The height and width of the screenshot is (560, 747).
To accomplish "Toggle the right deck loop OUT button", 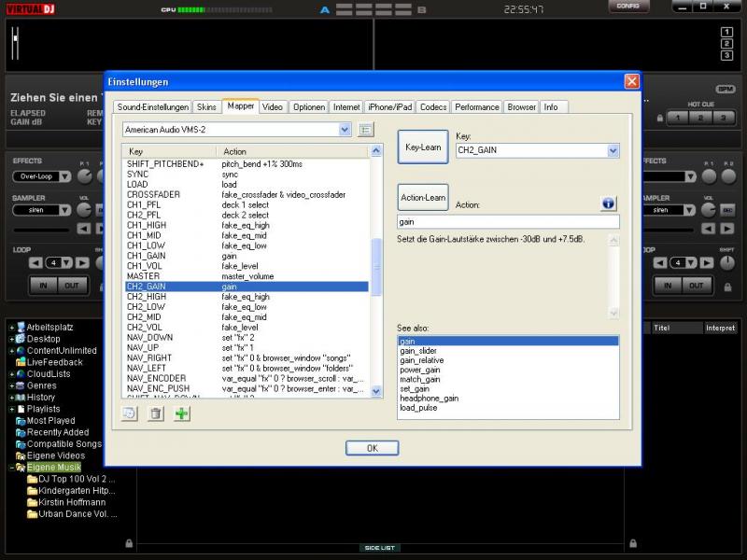I will (x=696, y=286).
